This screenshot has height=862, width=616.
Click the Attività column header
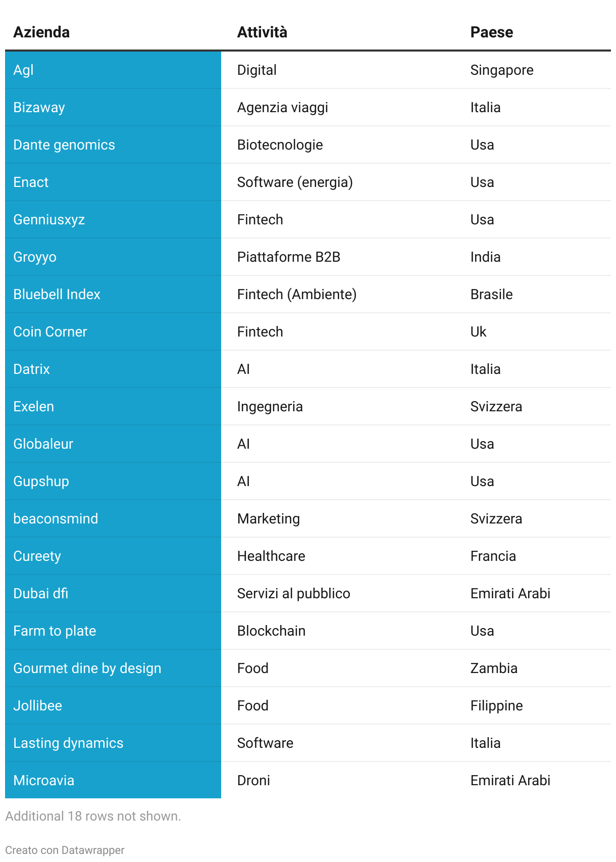(x=262, y=32)
